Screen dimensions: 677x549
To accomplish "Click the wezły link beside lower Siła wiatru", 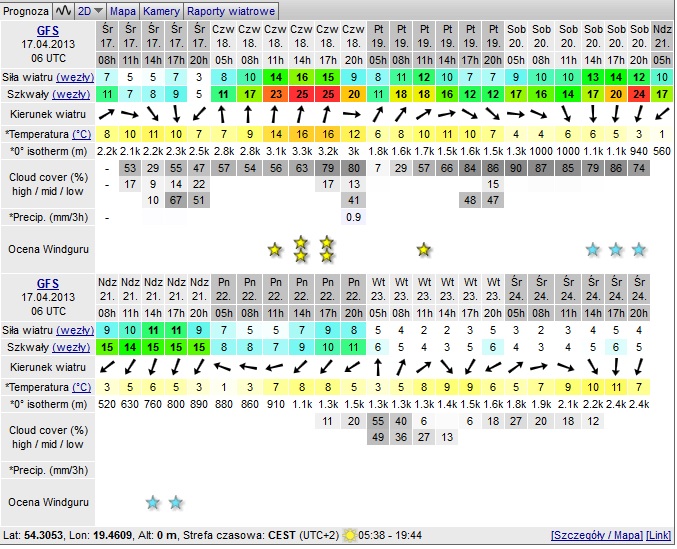I will coord(75,331).
